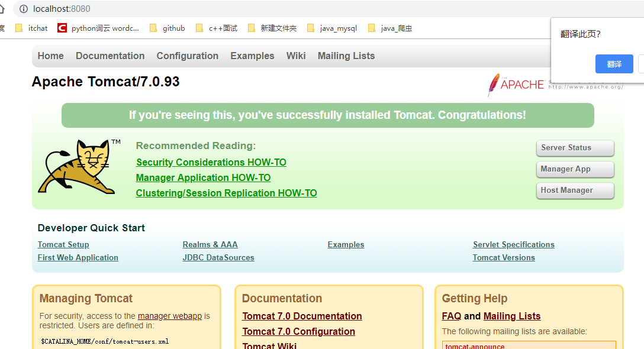
Task: Open the python词云 wordc... bookmark
Action: pyautogui.click(x=99, y=28)
